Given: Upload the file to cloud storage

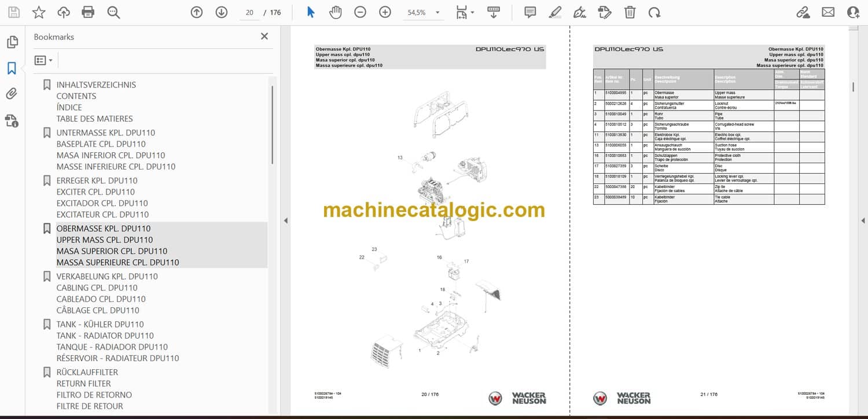Looking at the screenshot, I should click(64, 12).
